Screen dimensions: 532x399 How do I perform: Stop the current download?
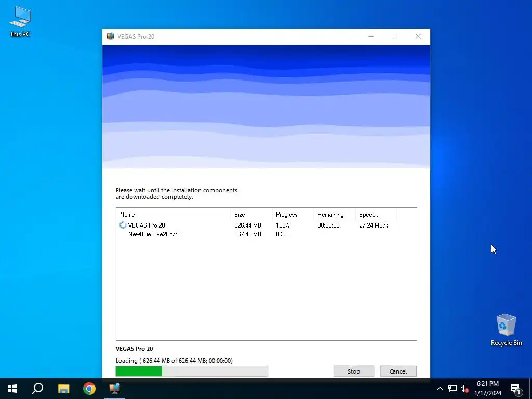pyautogui.click(x=353, y=371)
